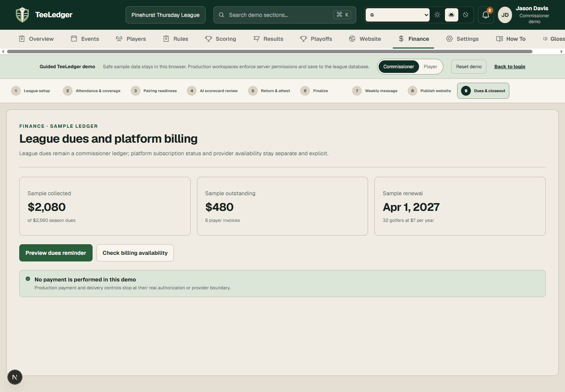Screen dimensions: 565x392
Task: Open the "G" dropdown in the header
Action: click(398, 15)
